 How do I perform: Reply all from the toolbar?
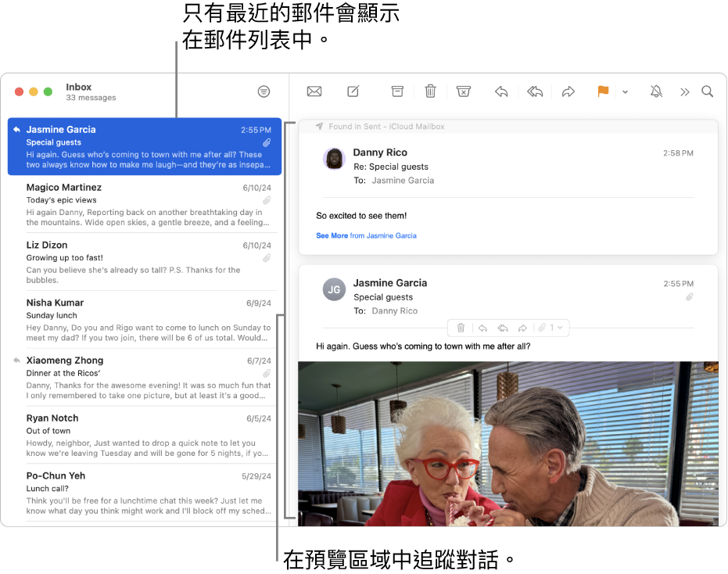tap(535, 91)
